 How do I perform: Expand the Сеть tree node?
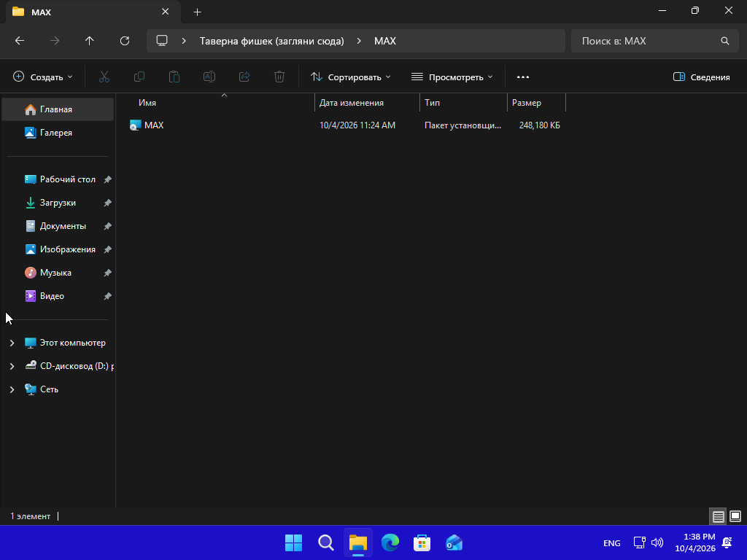coord(12,389)
